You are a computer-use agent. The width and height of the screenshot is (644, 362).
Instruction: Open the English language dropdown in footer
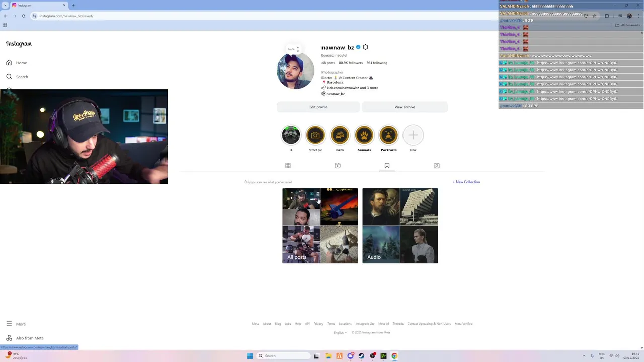[341, 333]
